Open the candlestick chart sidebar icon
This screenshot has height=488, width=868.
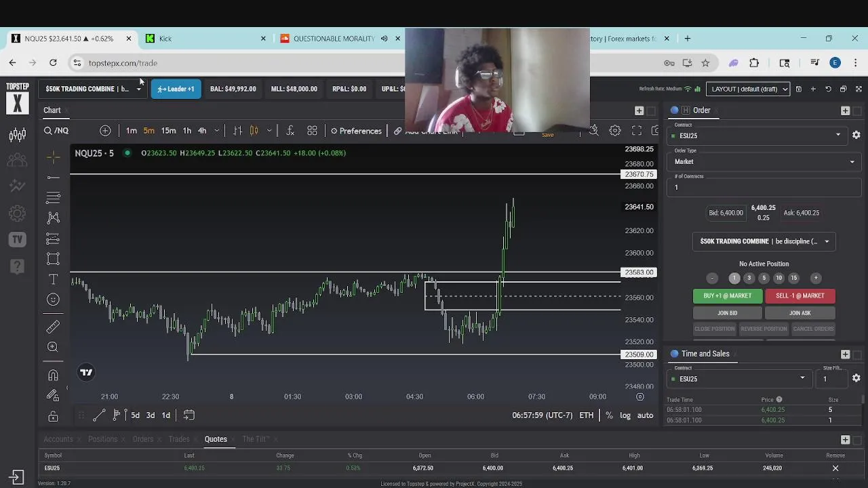(17, 135)
